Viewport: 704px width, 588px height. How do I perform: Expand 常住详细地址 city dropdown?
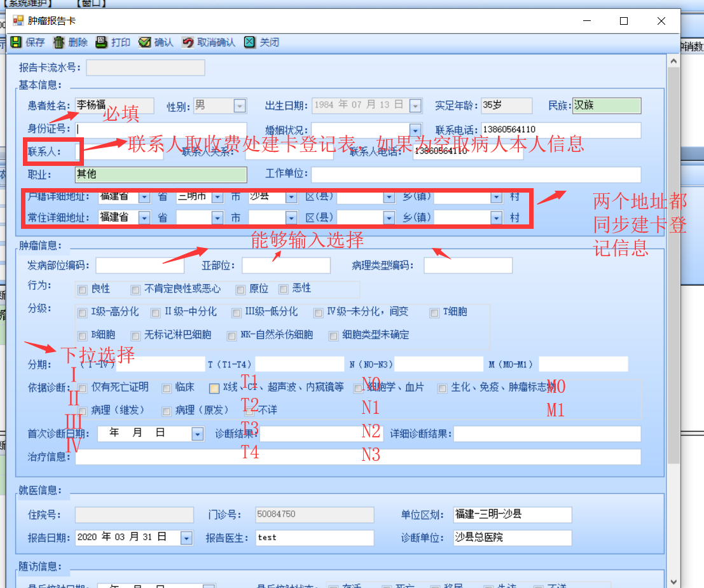[x=217, y=217]
